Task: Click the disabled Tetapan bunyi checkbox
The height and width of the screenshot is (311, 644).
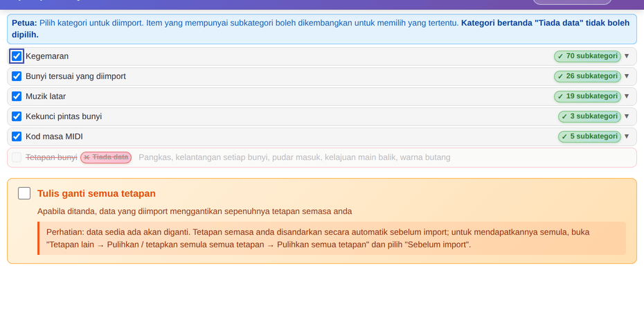Action: coord(17,157)
